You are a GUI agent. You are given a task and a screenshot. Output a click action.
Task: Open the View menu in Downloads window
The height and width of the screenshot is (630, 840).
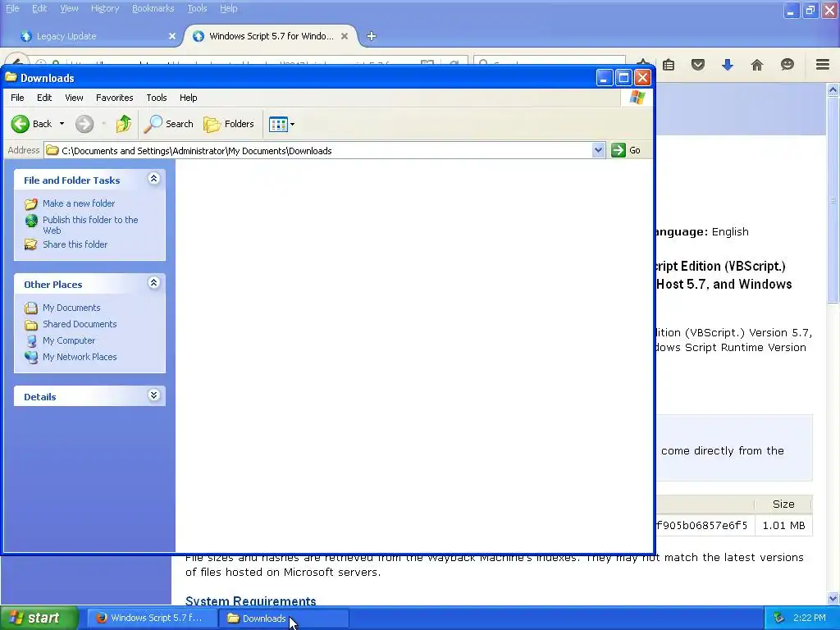pos(74,98)
